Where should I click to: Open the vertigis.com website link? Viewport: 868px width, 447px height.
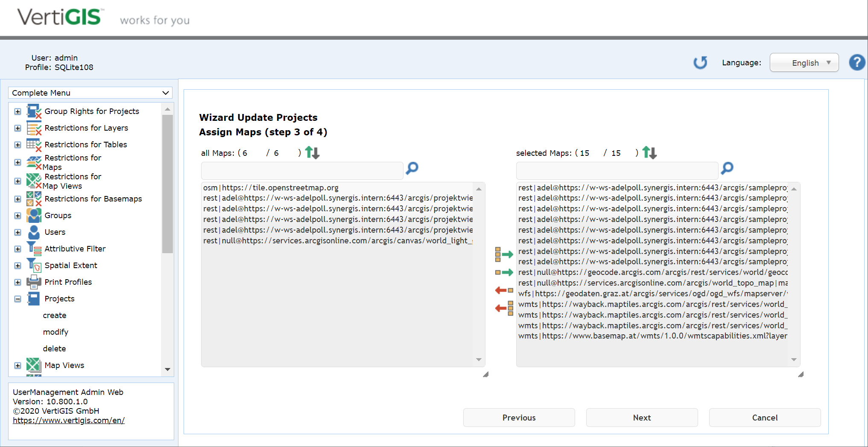(69, 420)
